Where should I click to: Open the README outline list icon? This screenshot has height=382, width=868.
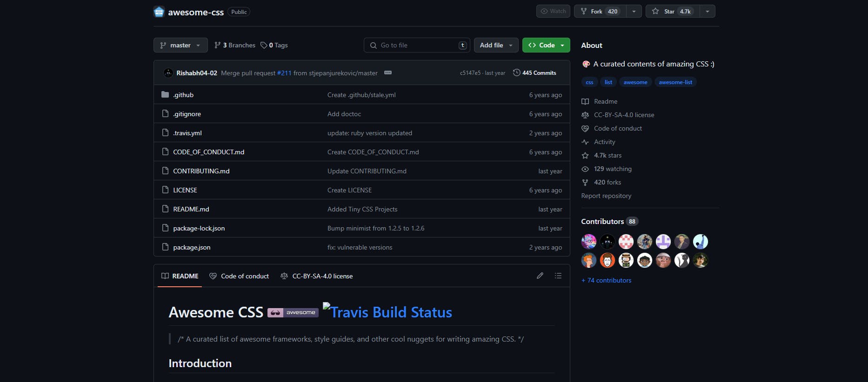click(558, 276)
